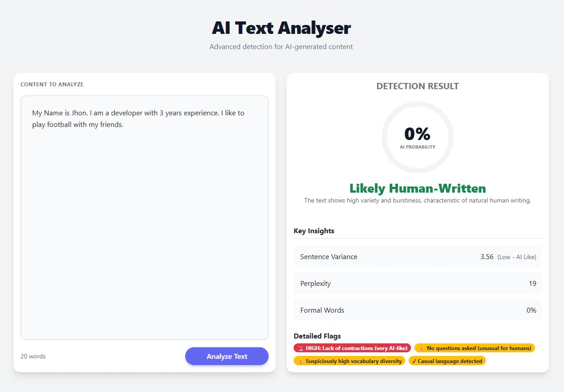Image resolution: width=564 pixels, height=392 pixels.
Task: Click the Detailed Flags heading
Action: 317,336
